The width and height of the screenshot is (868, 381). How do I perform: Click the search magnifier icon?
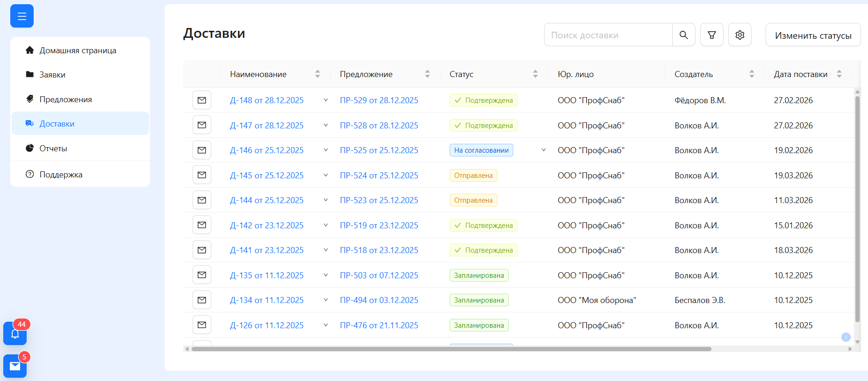(683, 35)
